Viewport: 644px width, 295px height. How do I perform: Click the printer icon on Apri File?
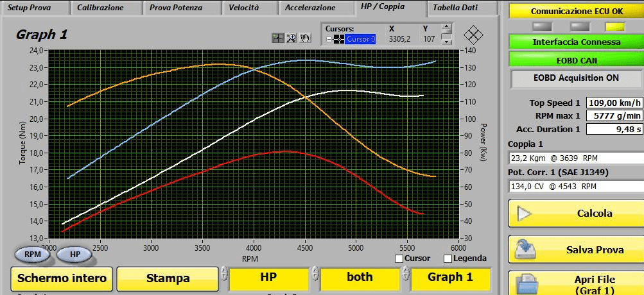pyautogui.click(x=527, y=285)
